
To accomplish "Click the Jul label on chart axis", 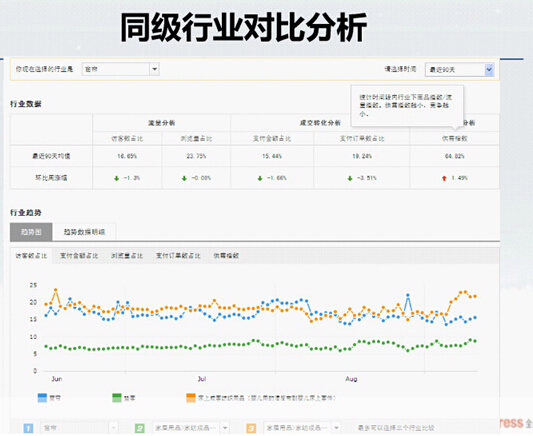I will pos(202,379).
